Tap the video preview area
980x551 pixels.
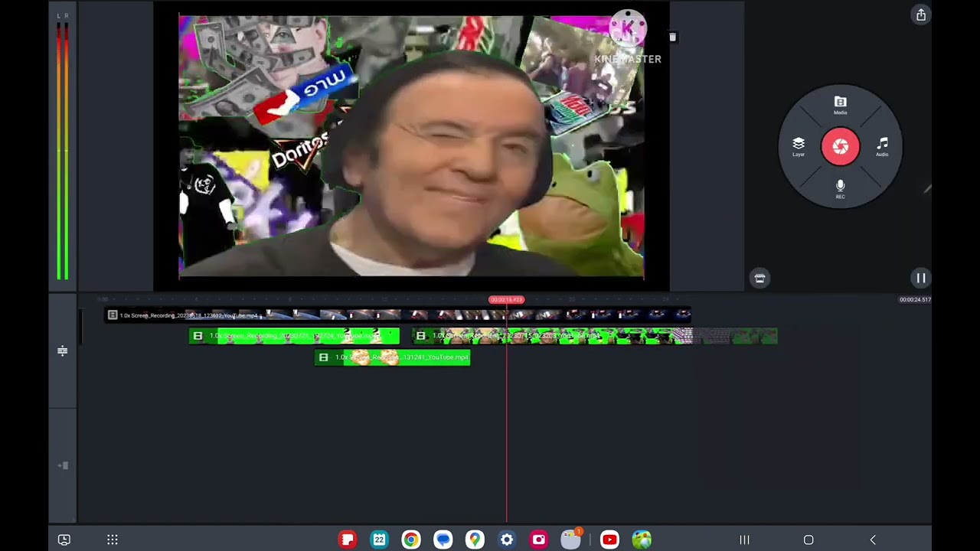point(411,145)
